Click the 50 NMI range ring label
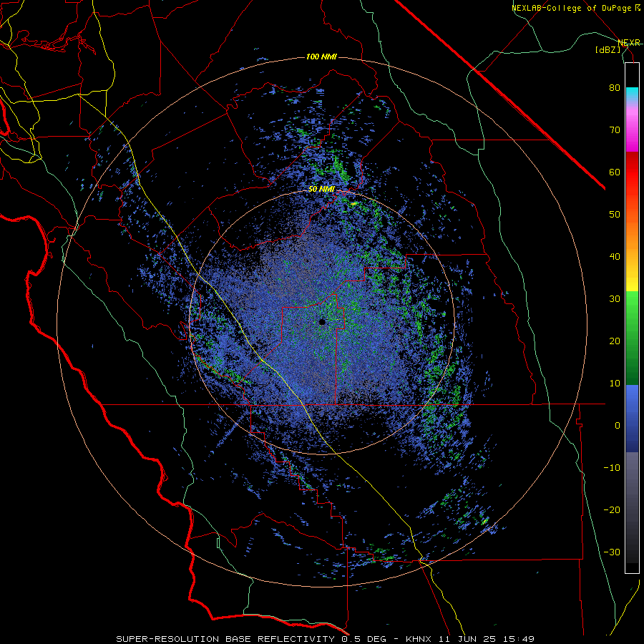The height and width of the screenshot is (644, 644). point(321,190)
